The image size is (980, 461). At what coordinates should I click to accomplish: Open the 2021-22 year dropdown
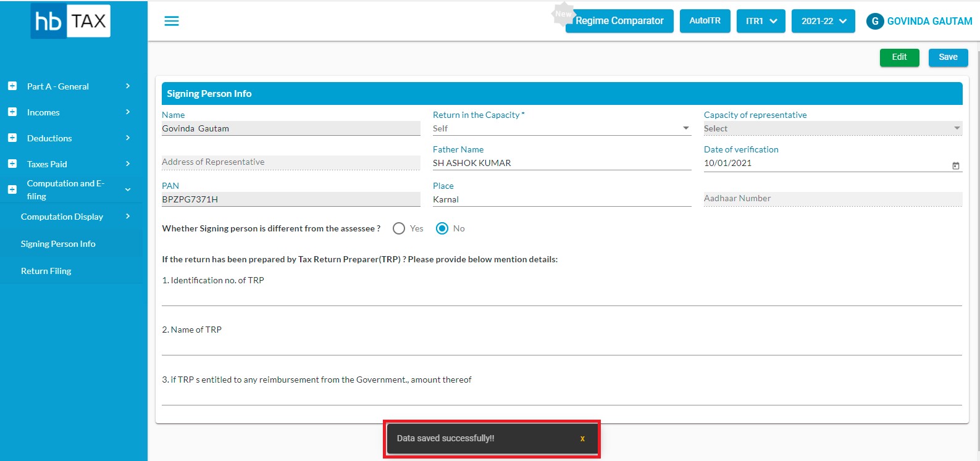(x=823, y=21)
